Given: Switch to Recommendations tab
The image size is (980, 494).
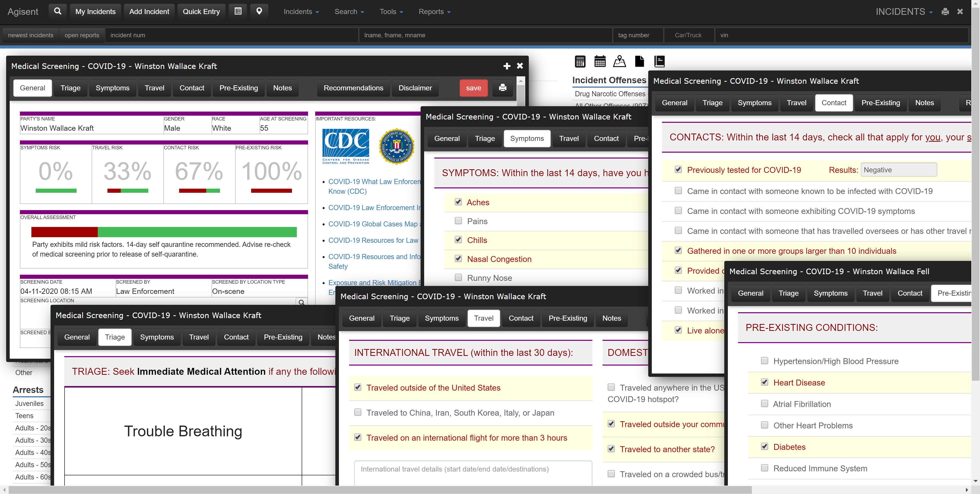Looking at the screenshot, I should pyautogui.click(x=353, y=88).
